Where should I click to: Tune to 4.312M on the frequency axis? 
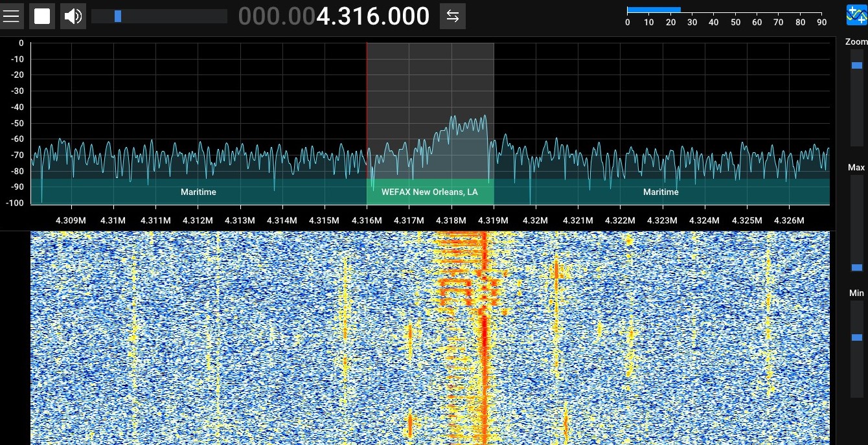click(198, 220)
